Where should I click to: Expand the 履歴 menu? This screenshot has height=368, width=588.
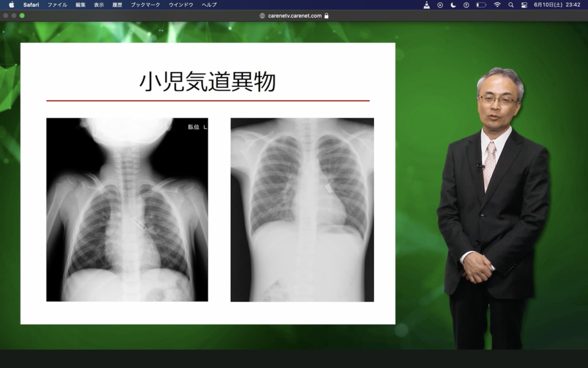pos(117,5)
